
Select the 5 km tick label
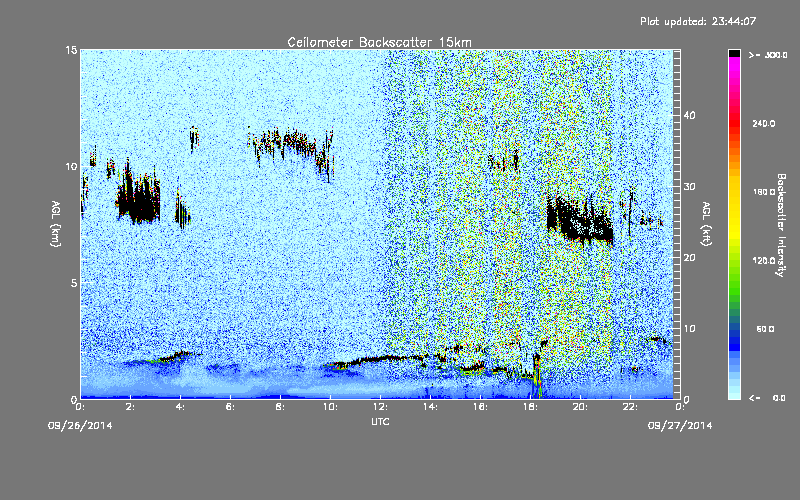(74, 283)
